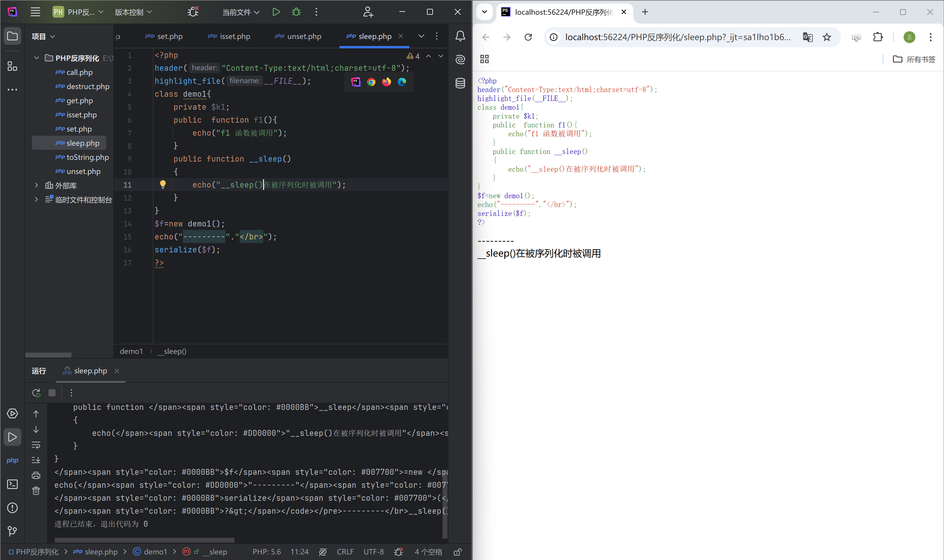Screen dimensions: 944x560
Task: Open built-in preview from editor browser popup
Action: click(356, 82)
